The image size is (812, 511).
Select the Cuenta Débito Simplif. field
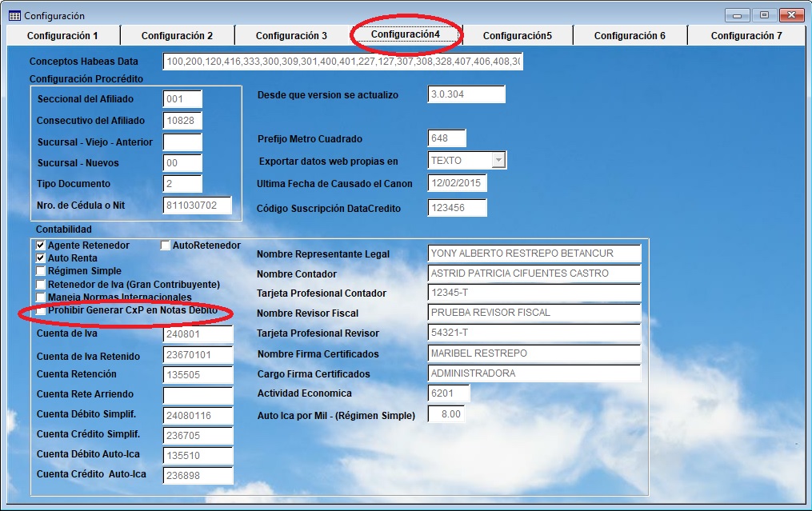coord(198,415)
